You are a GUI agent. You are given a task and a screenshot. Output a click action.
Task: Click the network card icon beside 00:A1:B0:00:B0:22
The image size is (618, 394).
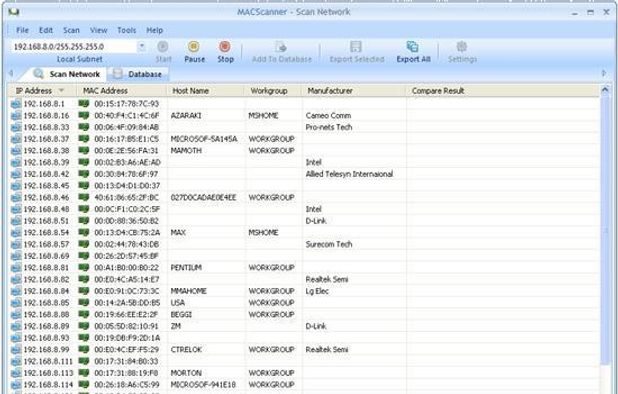coord(84,268)
